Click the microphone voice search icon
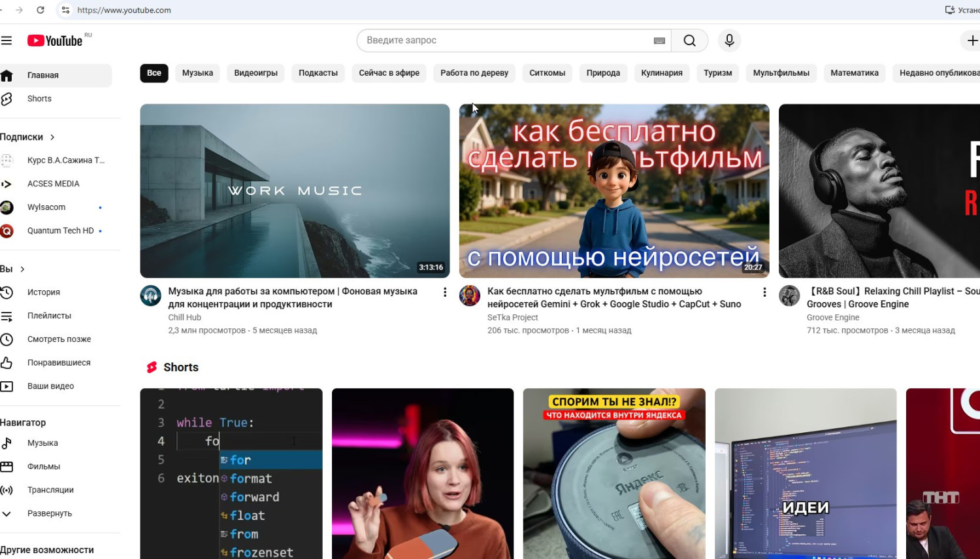This screenshot has height=559, width=980. 729,41
